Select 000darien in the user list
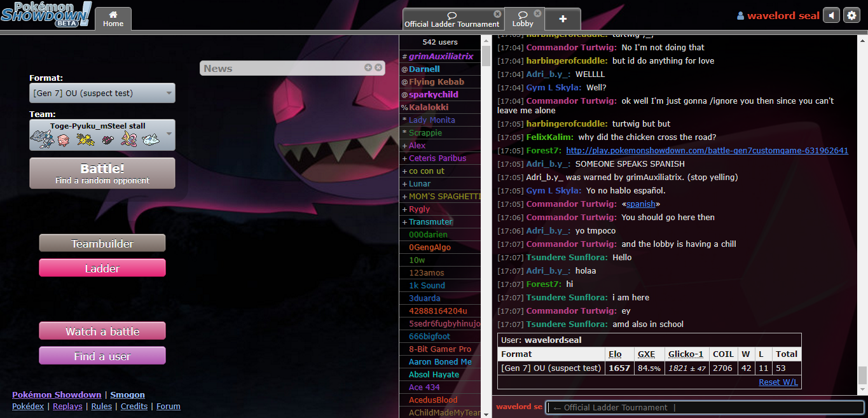This screenshot has height=418, width=868. click(440, 235)
